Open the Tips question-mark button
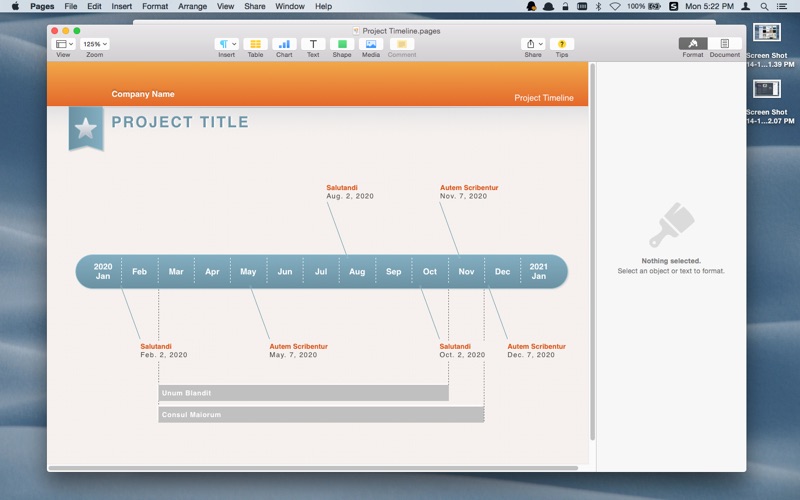This screenshot has height=500, width=800. coord(562,44)
